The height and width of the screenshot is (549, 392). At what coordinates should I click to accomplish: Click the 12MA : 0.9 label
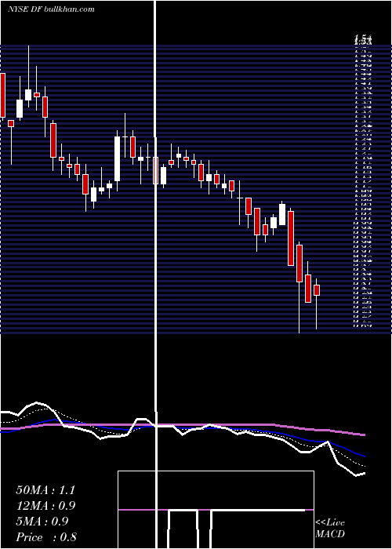(45, 506)
